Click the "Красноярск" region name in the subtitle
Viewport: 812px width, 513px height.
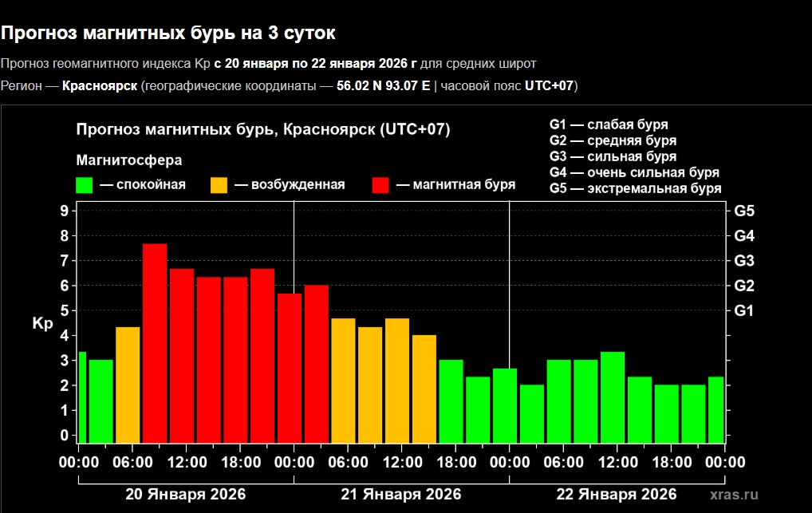[x=100, y=85]
